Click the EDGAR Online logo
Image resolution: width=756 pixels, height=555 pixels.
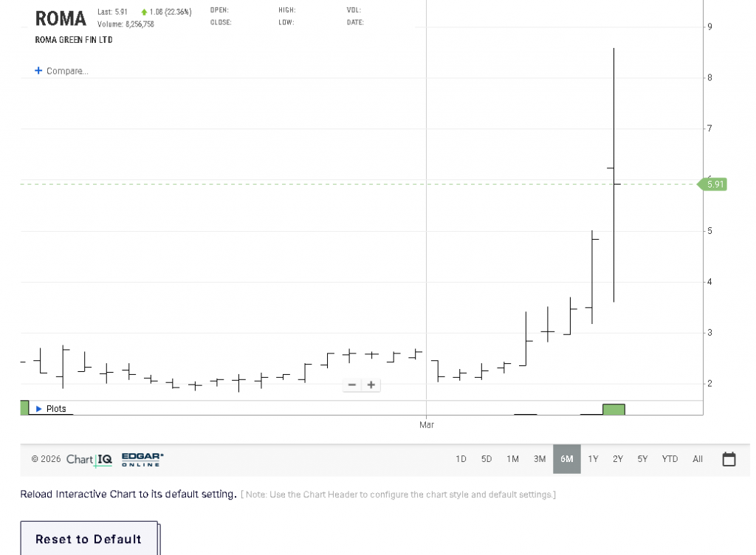[142, 459]
